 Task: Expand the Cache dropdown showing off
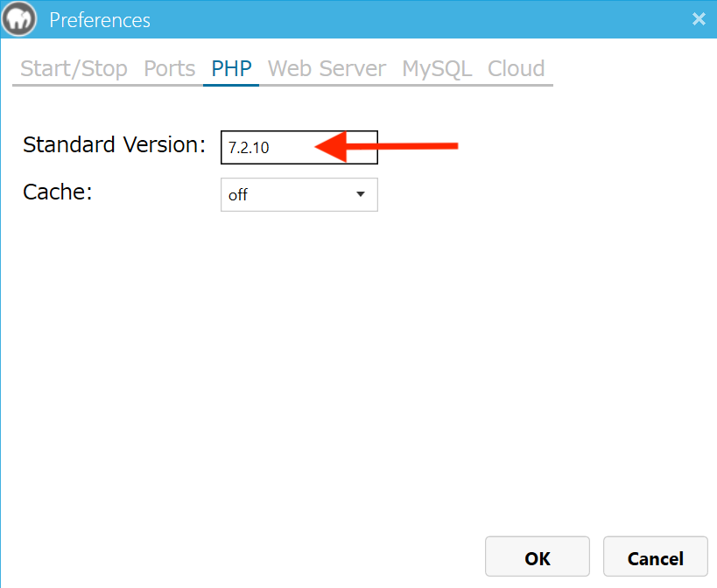click(299, 194)
